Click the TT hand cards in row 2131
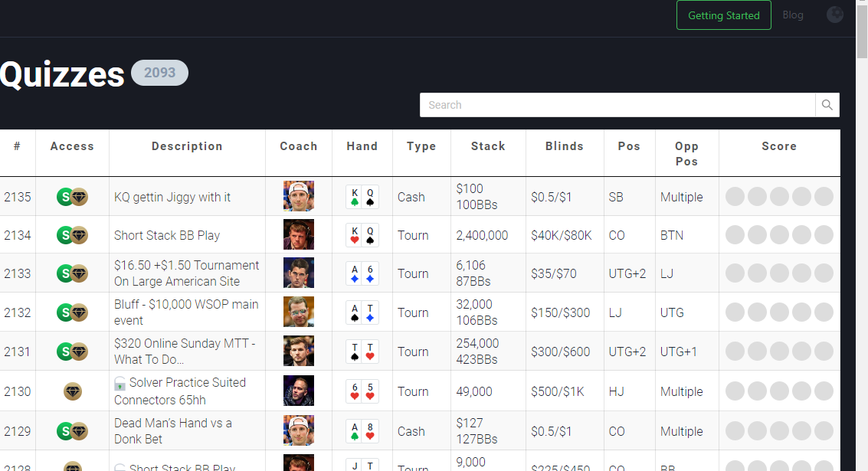 pos(362,352)
